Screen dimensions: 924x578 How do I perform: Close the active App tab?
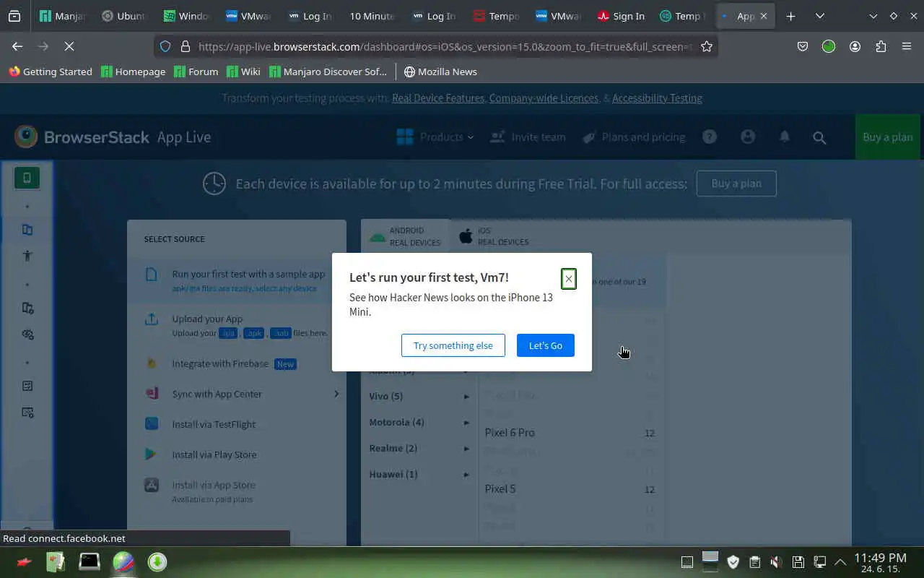tap(764, 16)
